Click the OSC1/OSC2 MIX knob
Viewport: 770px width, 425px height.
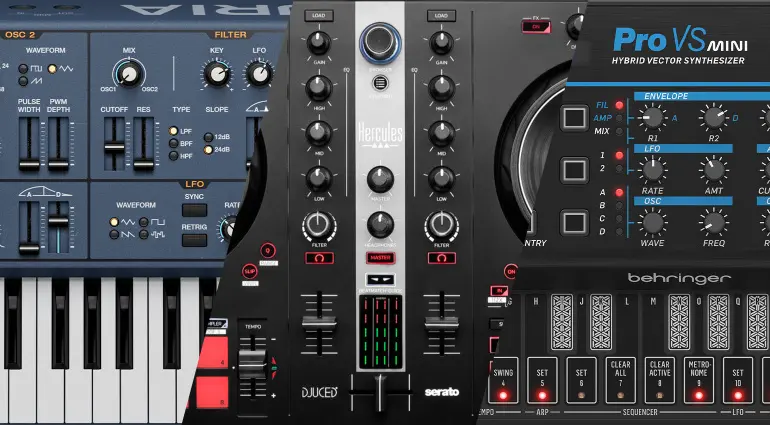129,74
